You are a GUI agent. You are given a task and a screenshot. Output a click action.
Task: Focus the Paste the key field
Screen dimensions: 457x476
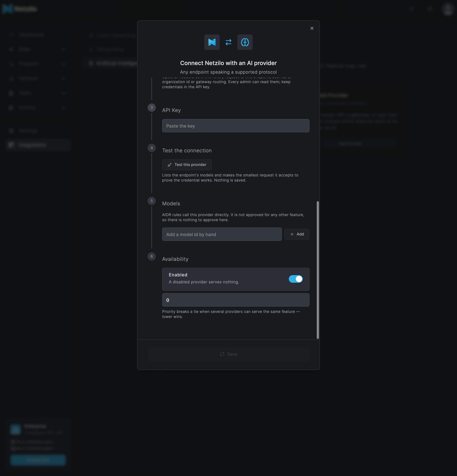pyautogui.click(x=235, y=126)
